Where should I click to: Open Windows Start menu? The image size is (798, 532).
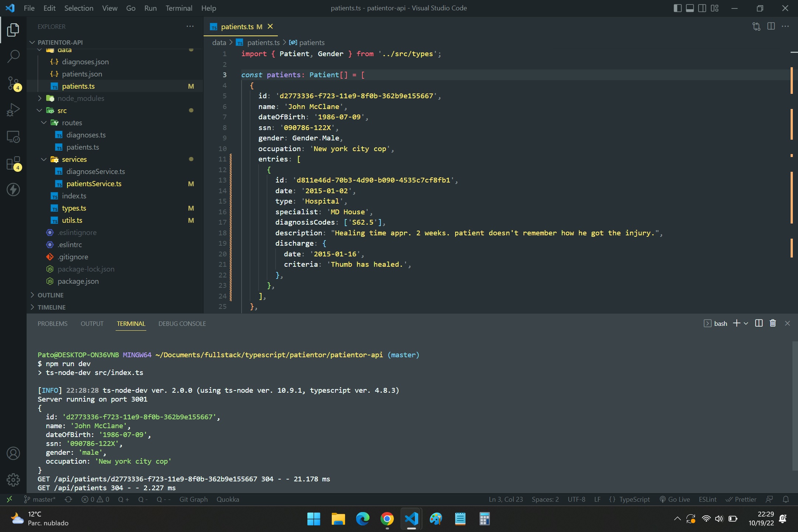click(314, 519)
